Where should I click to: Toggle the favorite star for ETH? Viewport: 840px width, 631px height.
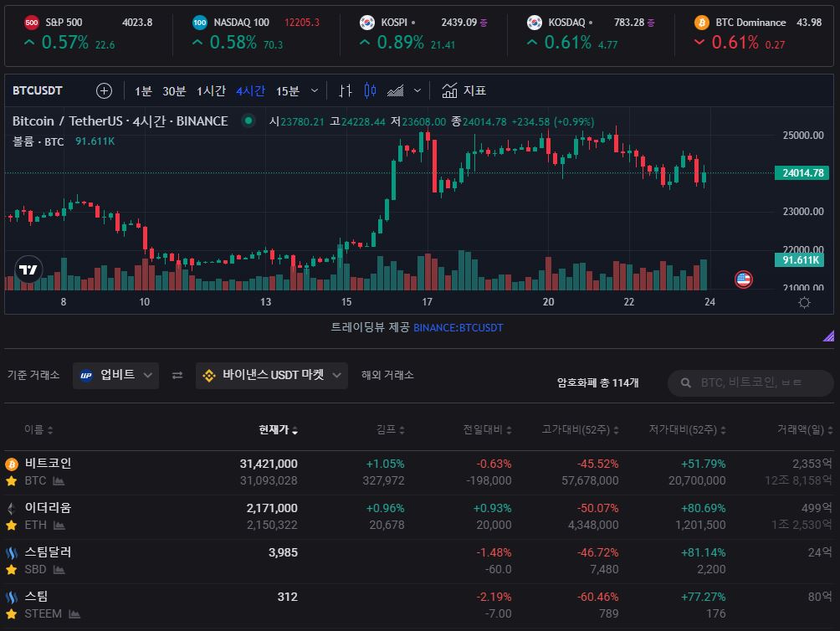[x=11, y=526]
